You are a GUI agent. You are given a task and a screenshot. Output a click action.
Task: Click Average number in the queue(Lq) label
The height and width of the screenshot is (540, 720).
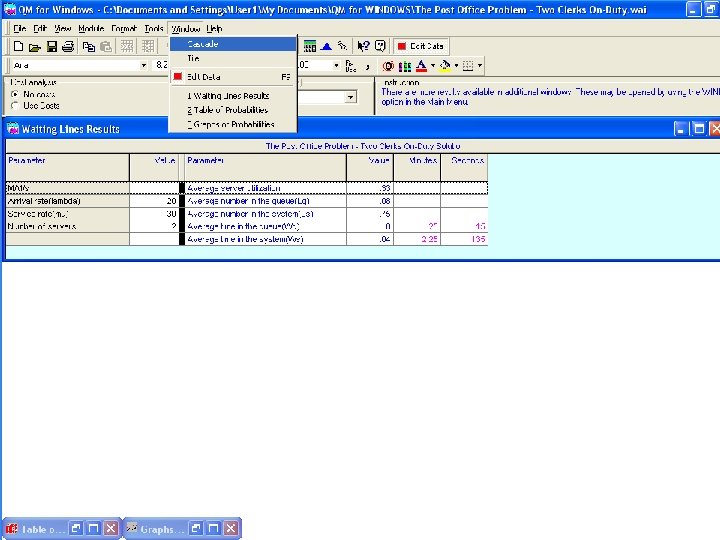coord(248,201)
